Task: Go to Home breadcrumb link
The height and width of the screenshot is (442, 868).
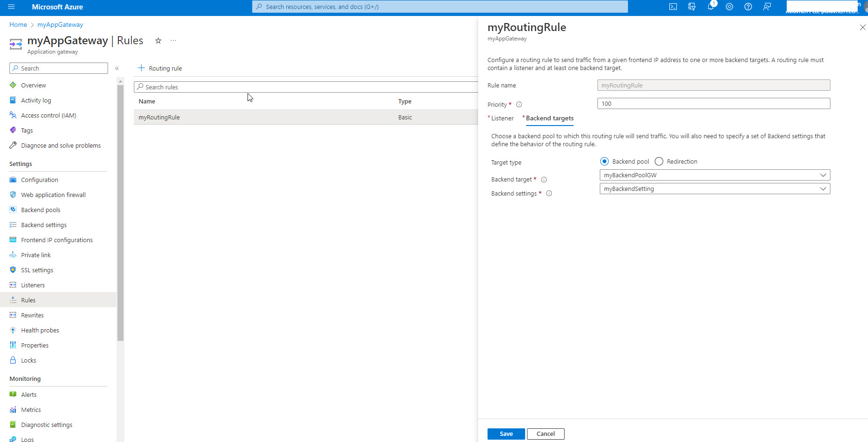Action: coord(18,24)
